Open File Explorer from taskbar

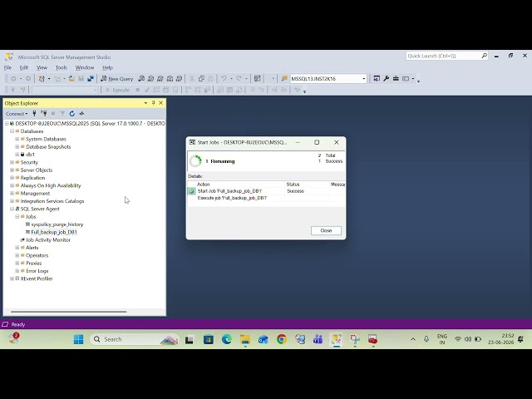pos(245,339)
